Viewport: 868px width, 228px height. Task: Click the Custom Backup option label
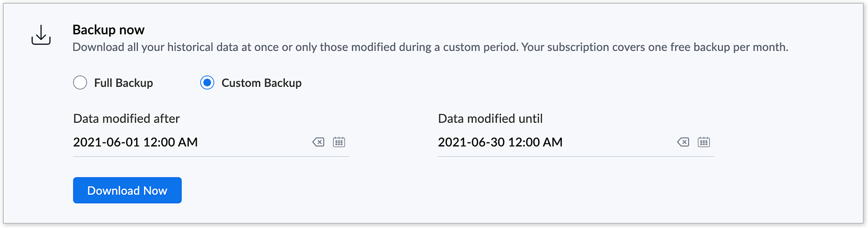point(261,83)
